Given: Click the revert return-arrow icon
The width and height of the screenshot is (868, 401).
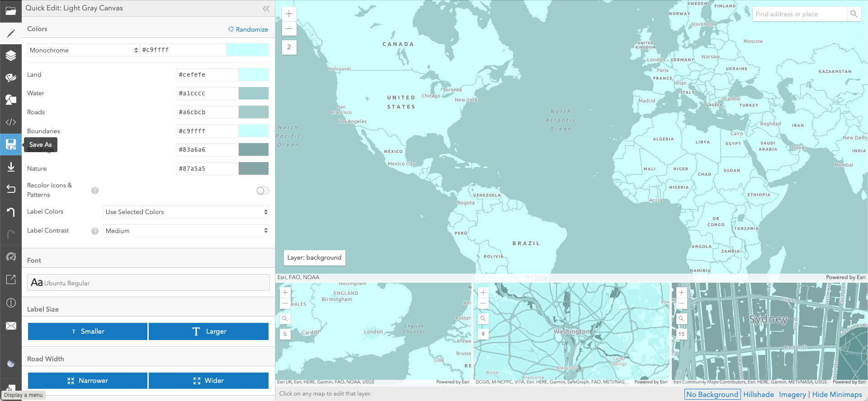Looking at the screenshot, I should pos(11,189).
